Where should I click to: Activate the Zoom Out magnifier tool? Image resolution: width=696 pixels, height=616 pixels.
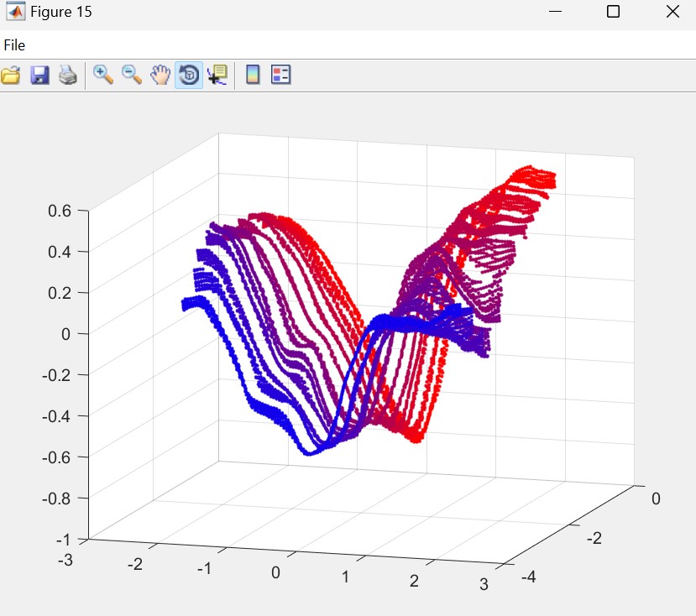pos(132,76)
